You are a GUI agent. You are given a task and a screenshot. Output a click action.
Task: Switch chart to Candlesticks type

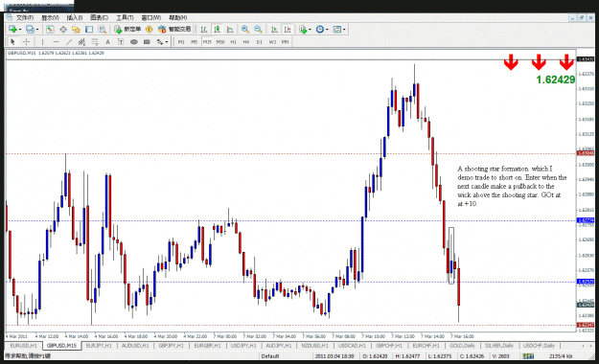tap(217, 29)
